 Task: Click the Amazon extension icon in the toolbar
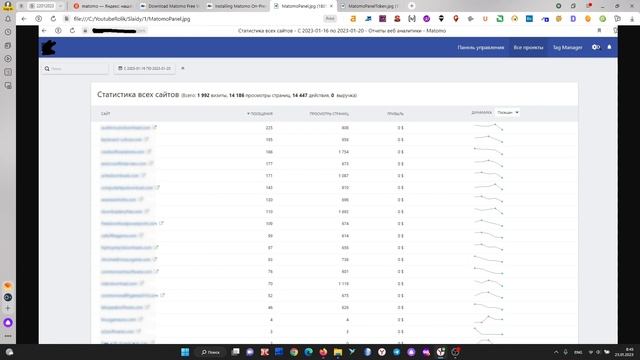353,19
